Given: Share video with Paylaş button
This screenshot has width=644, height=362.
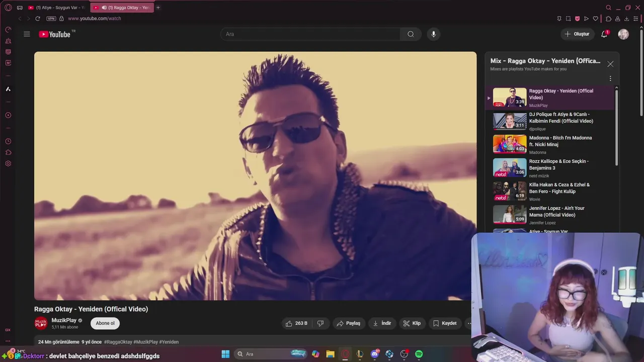Looking at the screenshot, I should tap(349, 323).
